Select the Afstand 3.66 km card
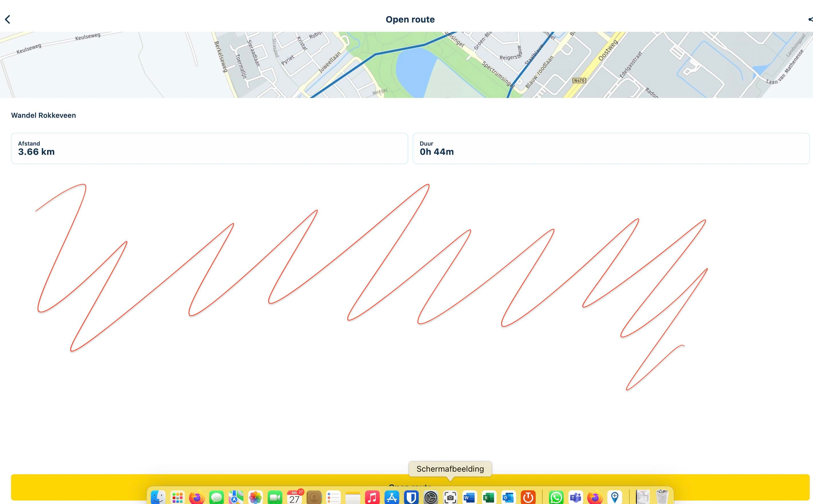Viewport: 813px width, 504px height. [209, 148]
